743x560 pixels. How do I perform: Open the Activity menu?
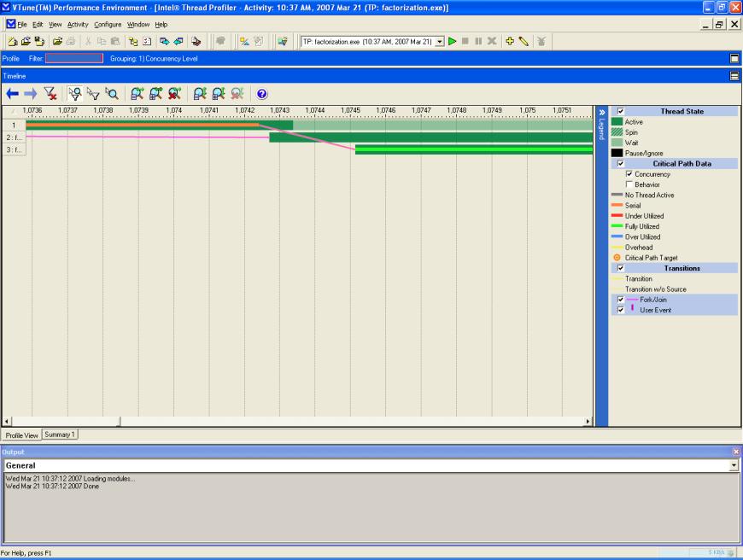coord(78,24)
